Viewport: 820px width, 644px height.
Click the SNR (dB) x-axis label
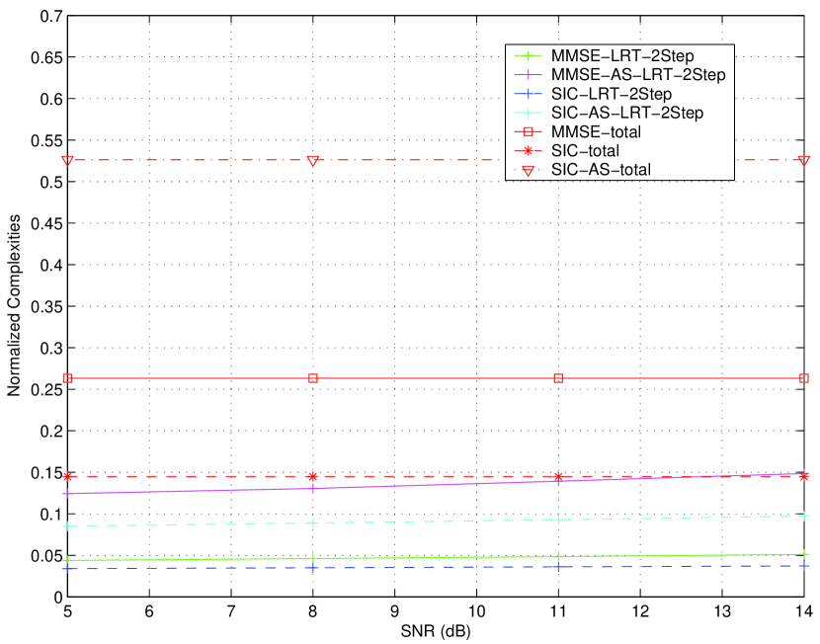click(436, 631)
